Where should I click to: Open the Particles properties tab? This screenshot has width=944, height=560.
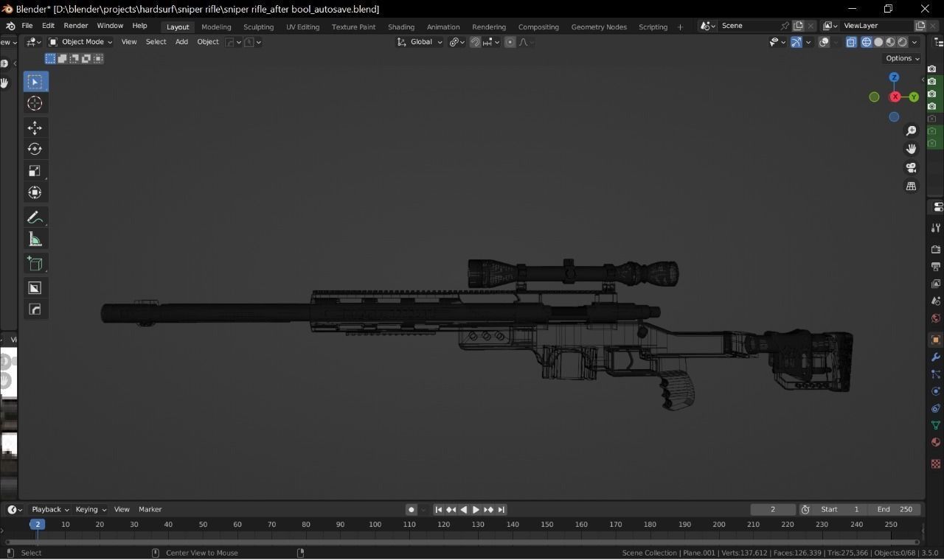(x=936, y=374)
